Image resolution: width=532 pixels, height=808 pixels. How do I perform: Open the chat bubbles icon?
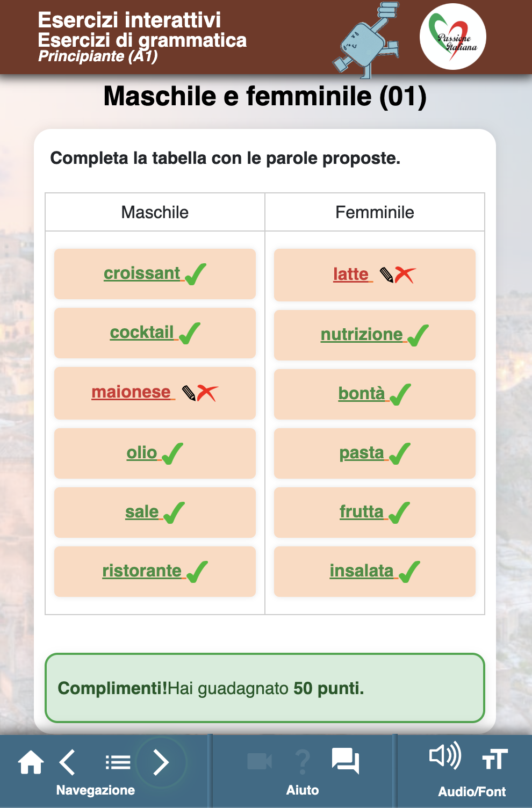(346, 761)
